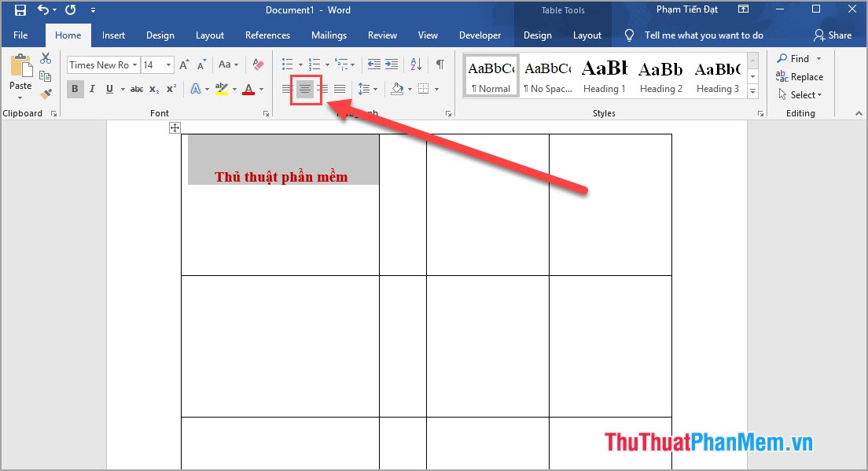Viewport: 868px width, 471px height.
Task: Align text right
Action: (x=322, y=89)
